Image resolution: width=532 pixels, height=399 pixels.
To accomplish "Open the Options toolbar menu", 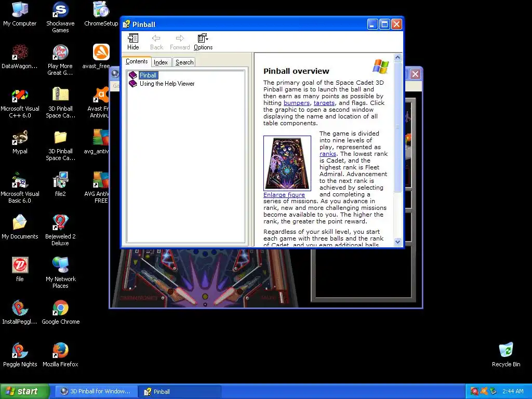I will pos(203,42).
